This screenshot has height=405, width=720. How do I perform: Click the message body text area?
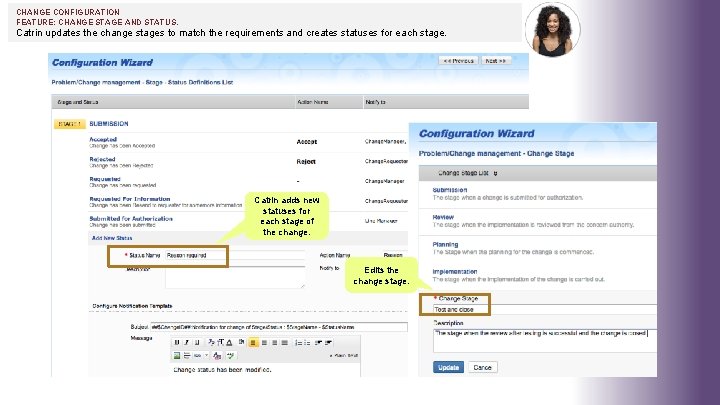click(265, 370)
